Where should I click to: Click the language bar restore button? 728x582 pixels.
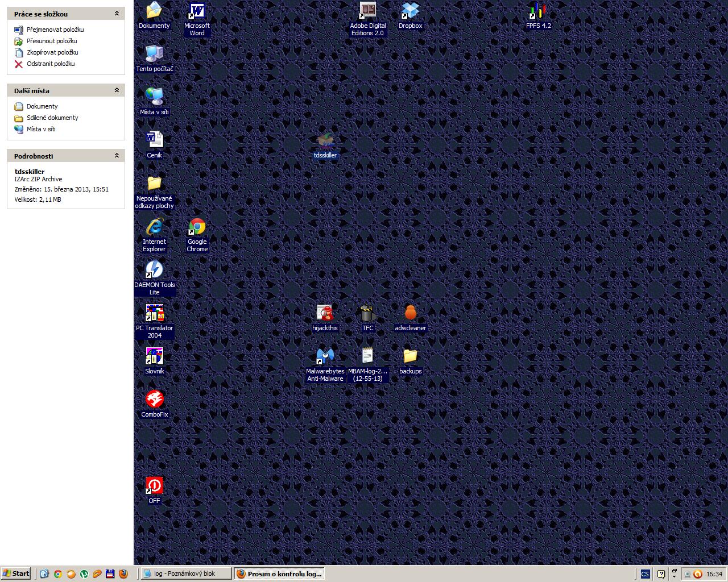tap(675, 571)
